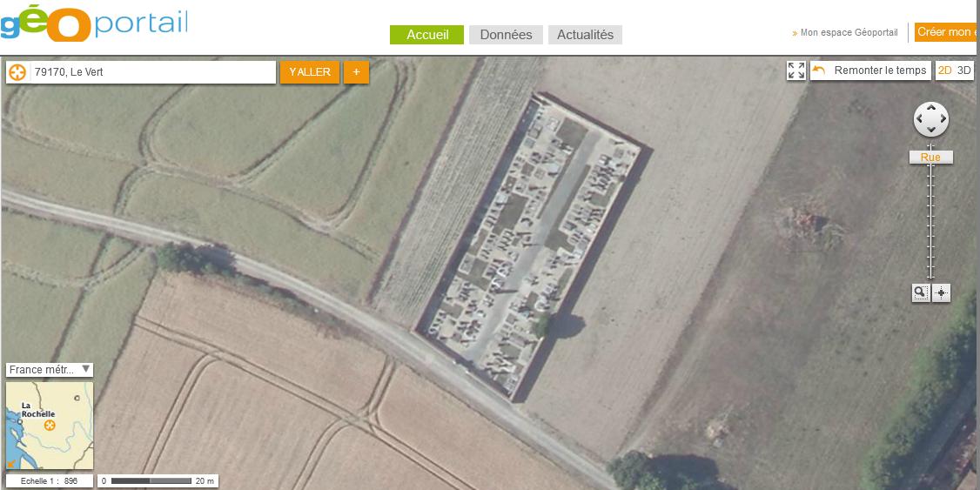Open Mon espace Géoportail link
The width and height of the screenshot is (980, 490).
click(848, 32)
